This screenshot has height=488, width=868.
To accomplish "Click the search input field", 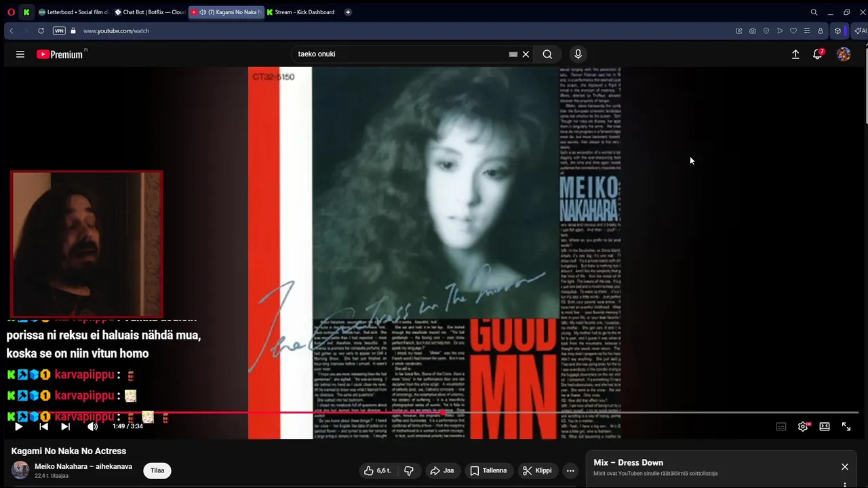I will point(400,54).
